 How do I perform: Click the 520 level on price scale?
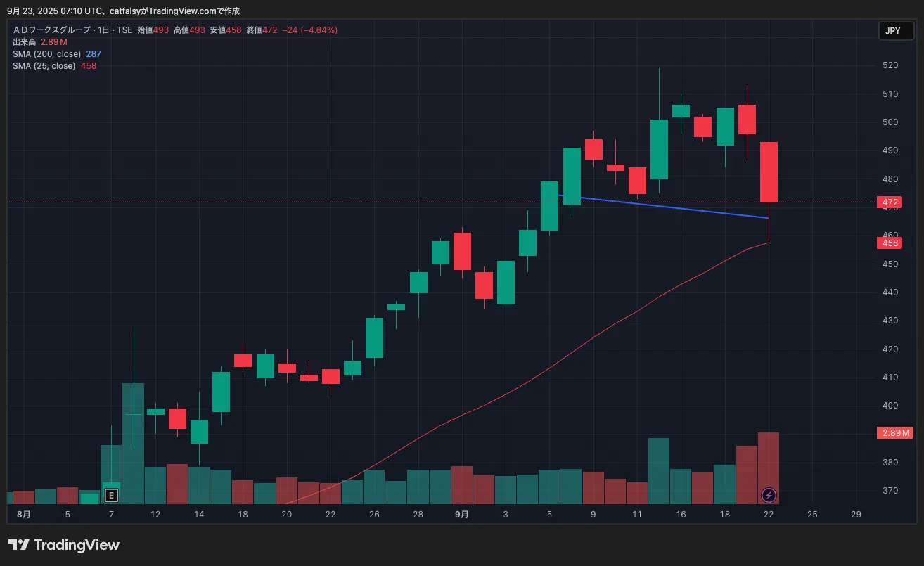890,65
